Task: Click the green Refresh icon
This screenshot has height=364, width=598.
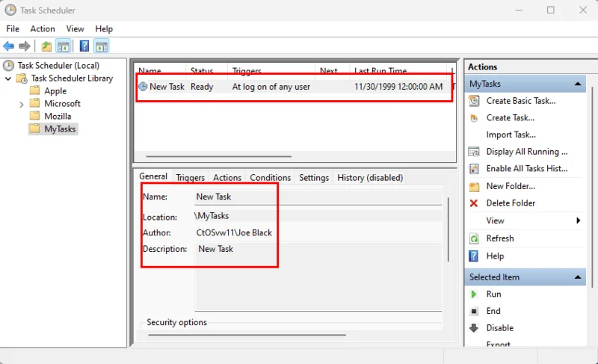Action: 474,238
